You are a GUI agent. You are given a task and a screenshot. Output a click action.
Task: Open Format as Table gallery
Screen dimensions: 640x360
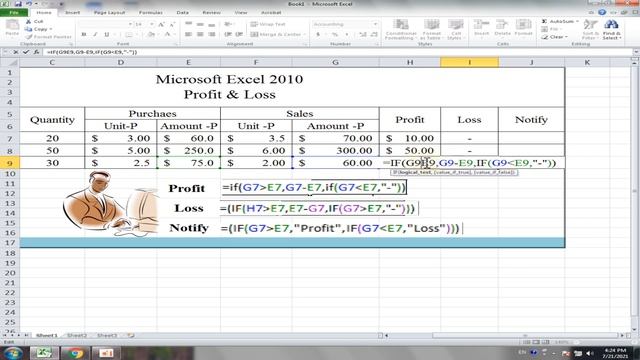[x=431, y=29]
